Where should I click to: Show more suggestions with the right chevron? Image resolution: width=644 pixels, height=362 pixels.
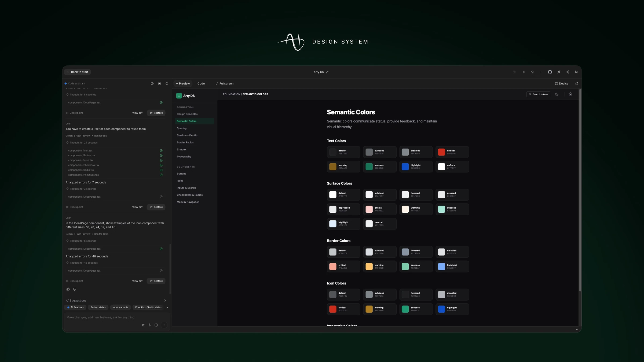click(167, 308)
